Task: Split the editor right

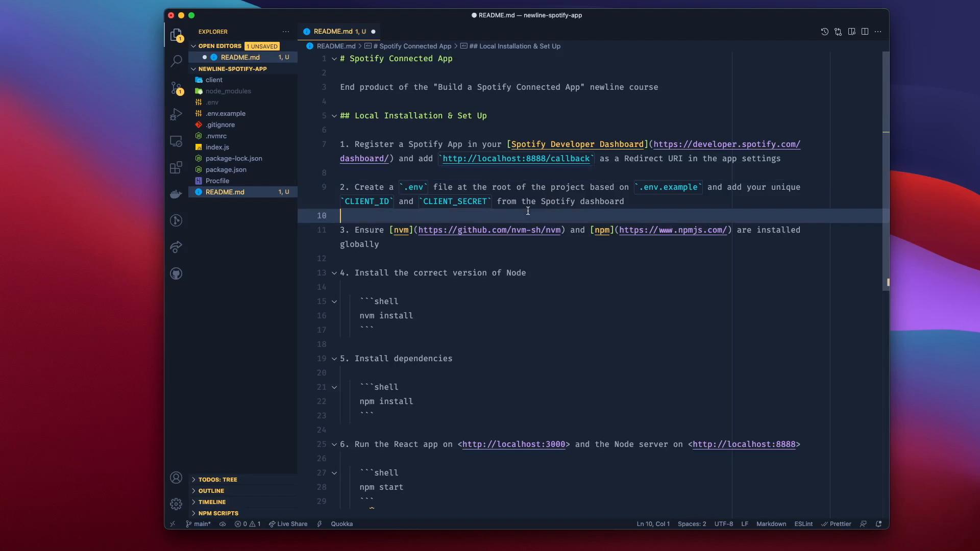Action: pyautogui.click(x=865, y=32)
